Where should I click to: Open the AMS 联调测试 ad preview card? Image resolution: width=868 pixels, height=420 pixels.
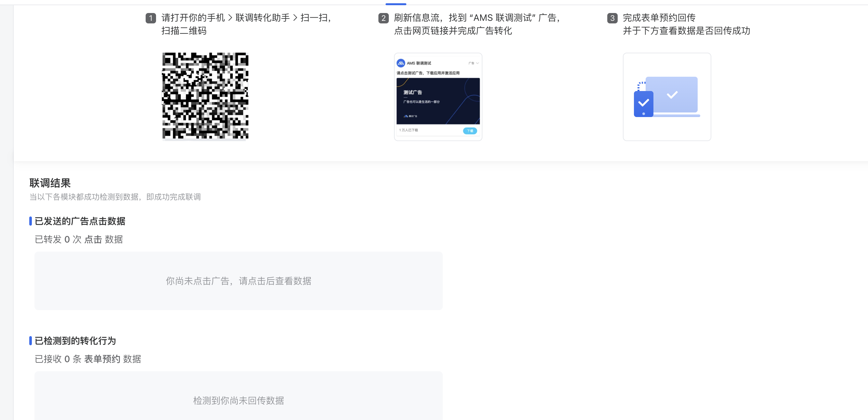pos(438,97)
